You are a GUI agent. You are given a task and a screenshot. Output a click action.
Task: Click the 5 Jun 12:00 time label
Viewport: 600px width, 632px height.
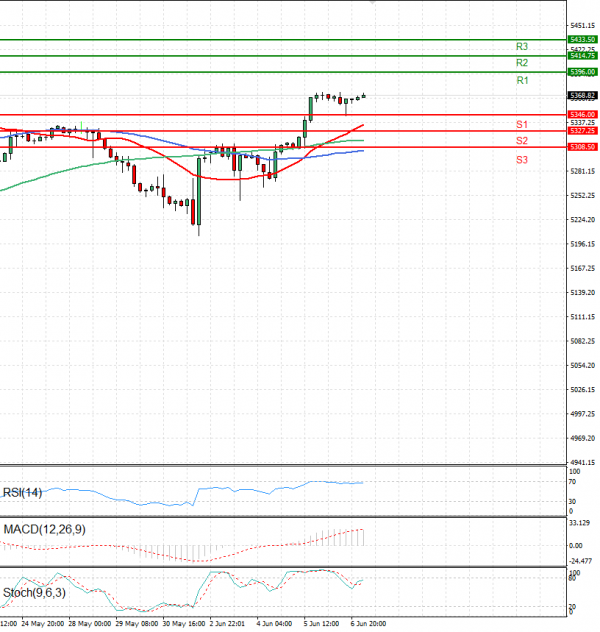pyautogui.click(x=322, y=624)
